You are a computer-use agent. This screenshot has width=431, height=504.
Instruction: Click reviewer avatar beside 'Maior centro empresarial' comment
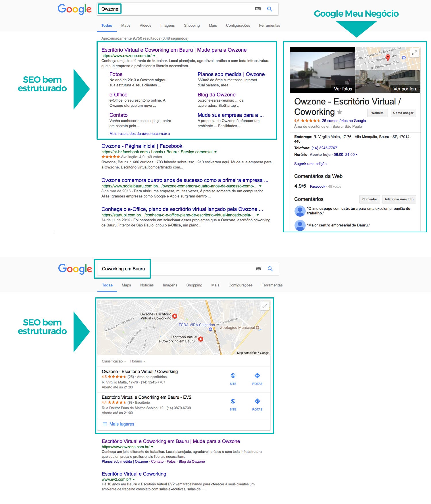pyautogui.click(x=300, y=225)
